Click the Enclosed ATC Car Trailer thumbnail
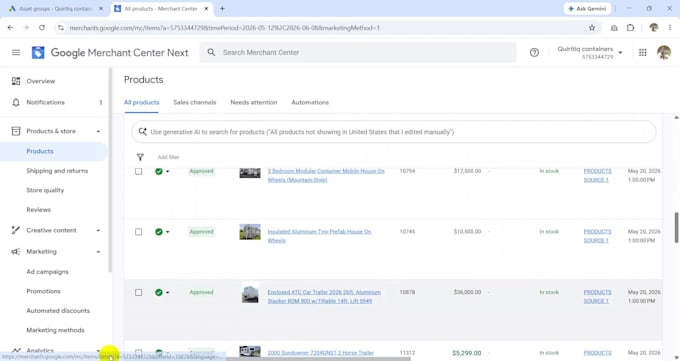Image resolution: width=680 pixels, height=361 pixels. click(x=250, y=292)
